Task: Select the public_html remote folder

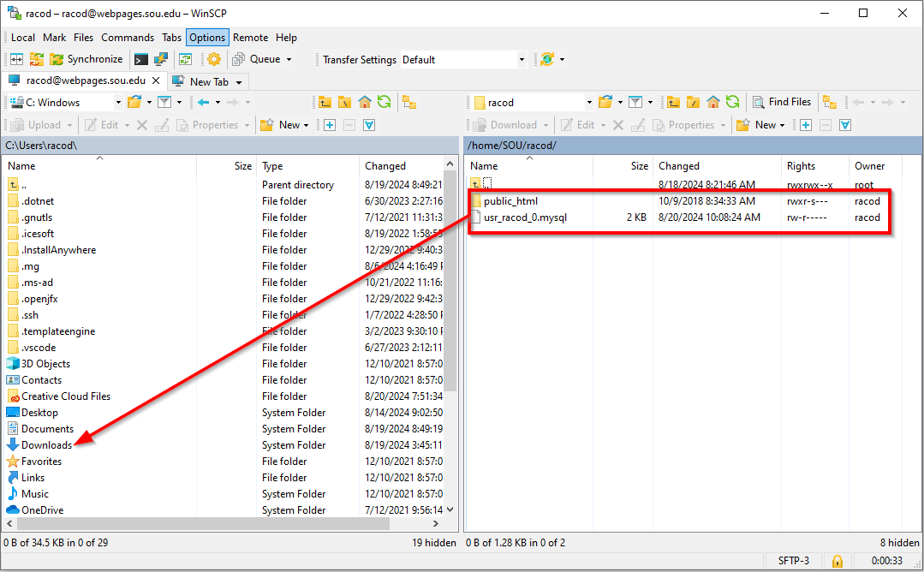Action: (x=511, y=201)
